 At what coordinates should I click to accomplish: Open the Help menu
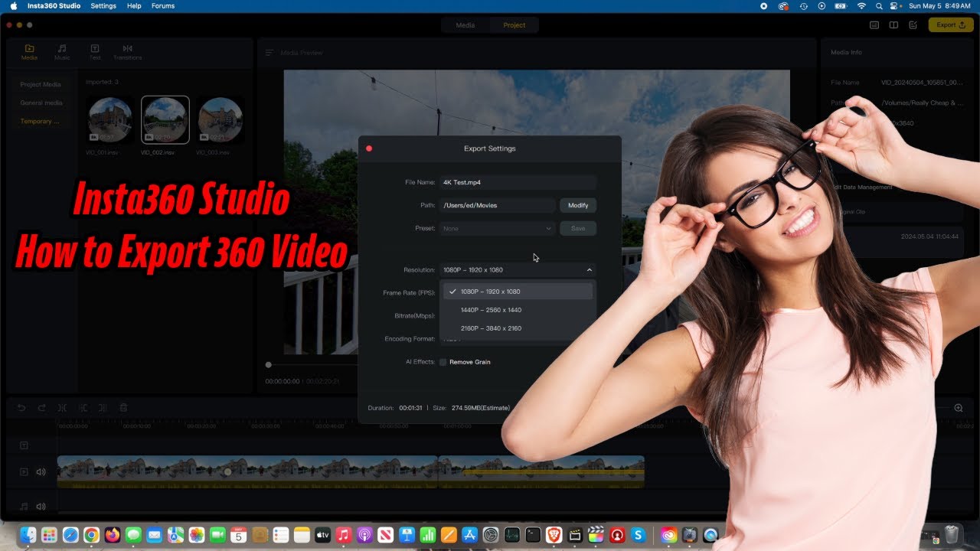(134, 5)
